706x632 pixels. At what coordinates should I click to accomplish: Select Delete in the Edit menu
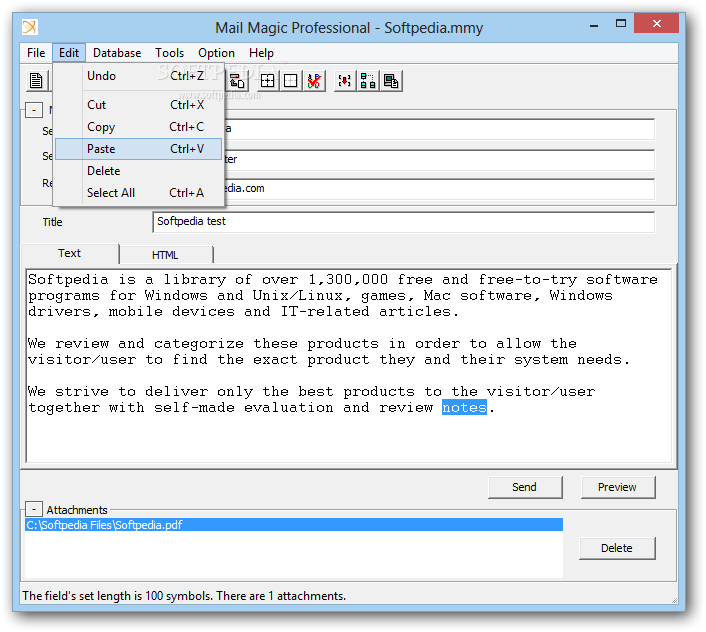click(x=139, y=171)
